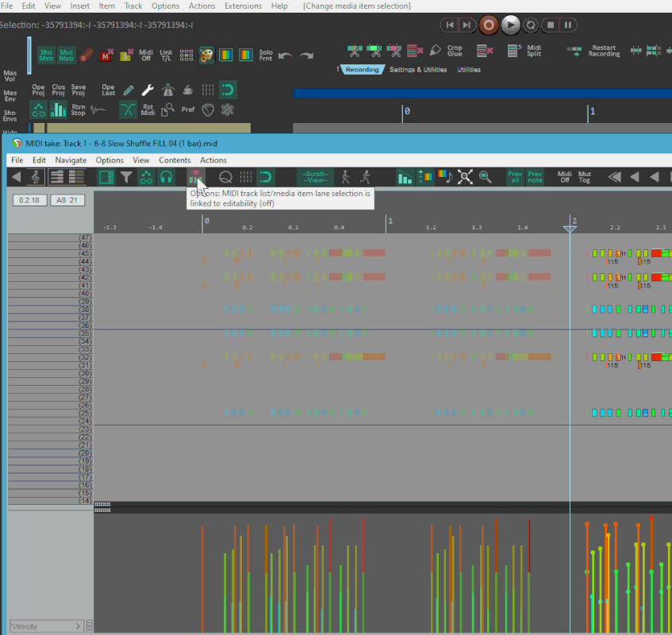Toggle Sho Mstr button
This screenshot has height=635, width=672.
click(46, 55)
